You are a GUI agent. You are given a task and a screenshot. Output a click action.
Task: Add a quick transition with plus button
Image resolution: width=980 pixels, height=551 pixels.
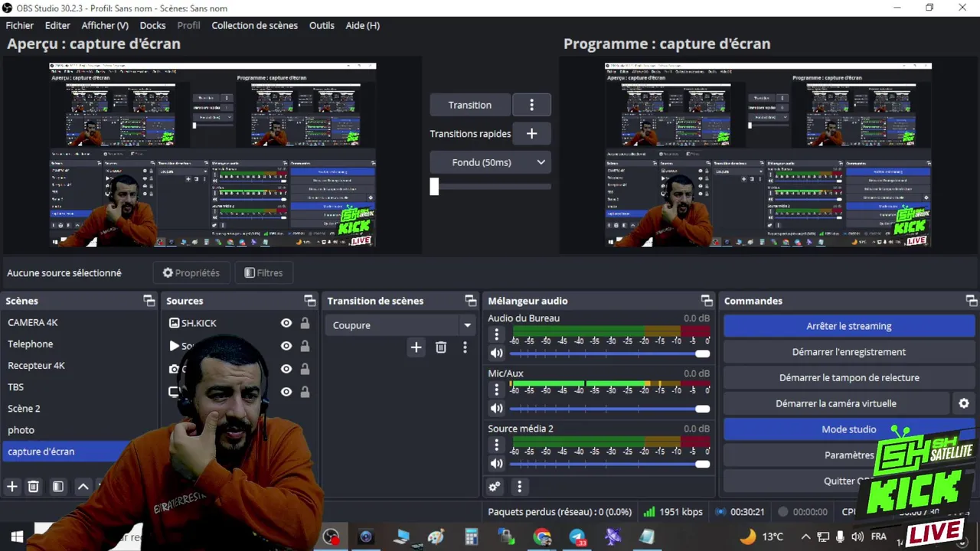(x=531, y=134)
